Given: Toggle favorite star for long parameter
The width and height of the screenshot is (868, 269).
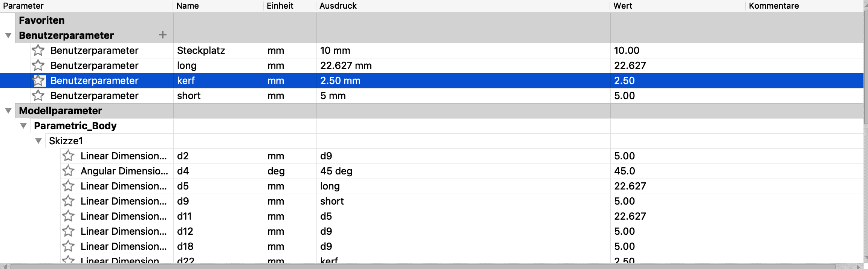Looking at the screenshot, I should tap(38, 65).
